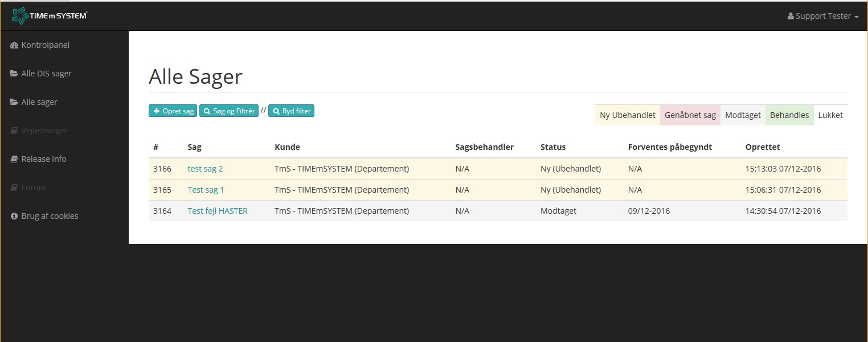This screenshot has height=342, width=868.
Task: Go to Release info in sidebar
Action: (44, 159)
